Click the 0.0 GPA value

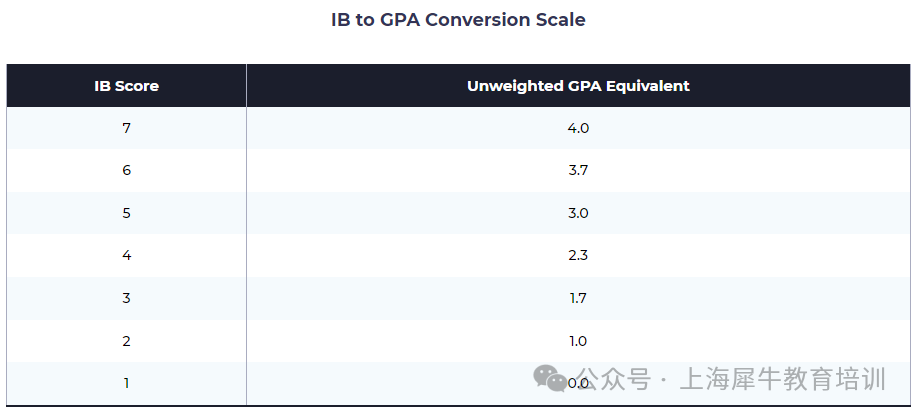pos(579,383)
